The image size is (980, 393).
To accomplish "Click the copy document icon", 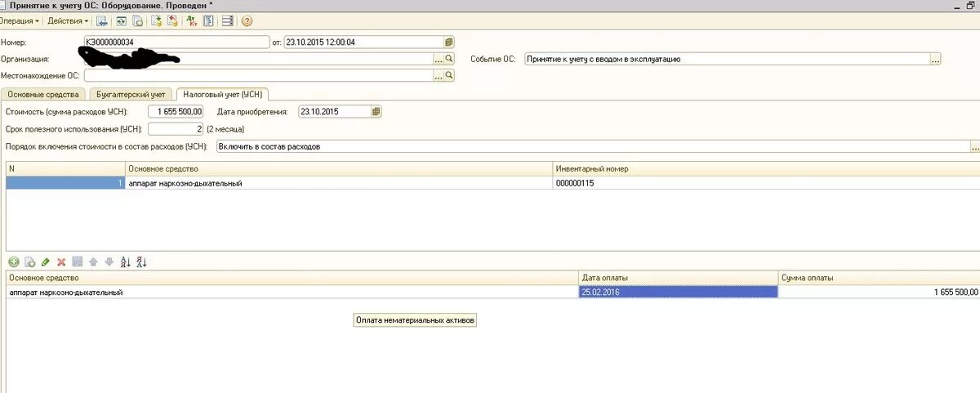I will tap(137, 20).
